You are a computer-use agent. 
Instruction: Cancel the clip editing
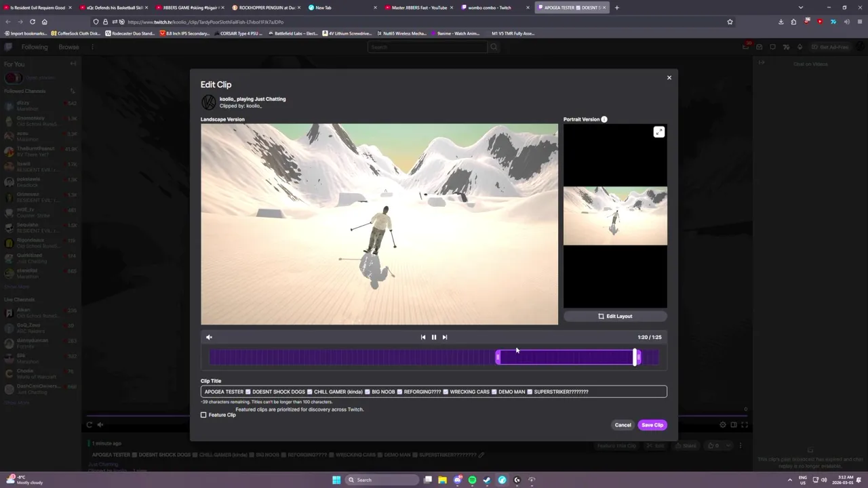coord(623,425)
